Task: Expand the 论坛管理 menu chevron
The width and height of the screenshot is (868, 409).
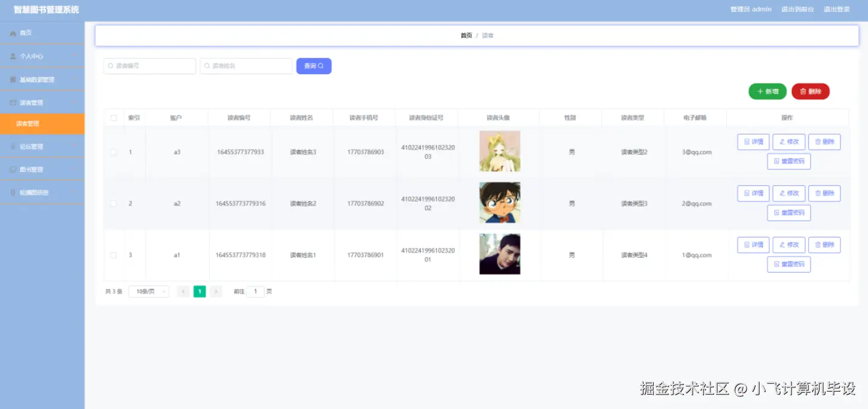Action: pos(74,146)
